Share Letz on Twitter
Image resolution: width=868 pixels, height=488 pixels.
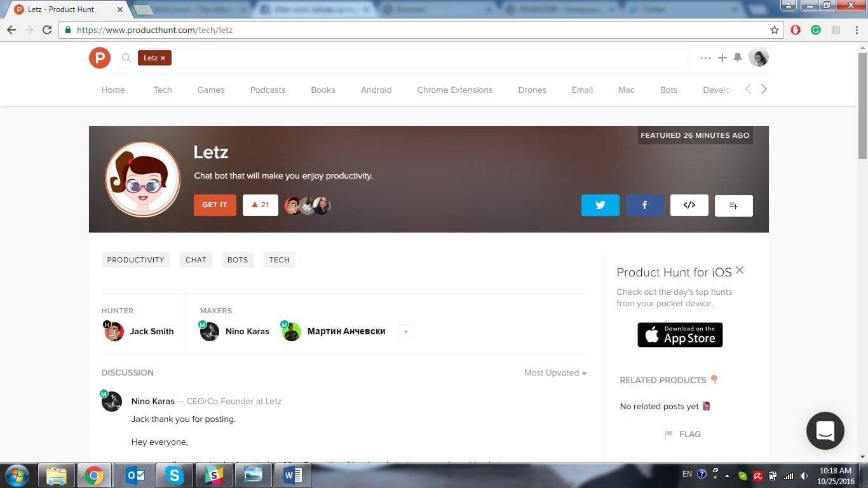(x=600, y=205)
